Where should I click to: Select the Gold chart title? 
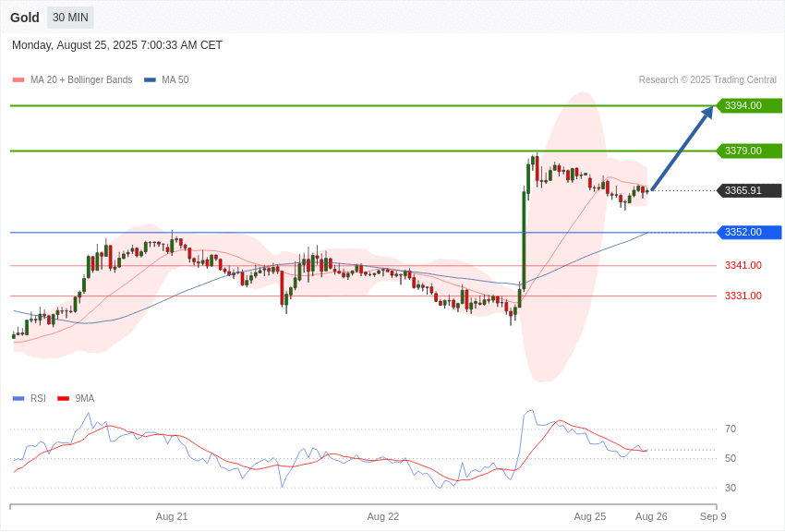(25, 18)
